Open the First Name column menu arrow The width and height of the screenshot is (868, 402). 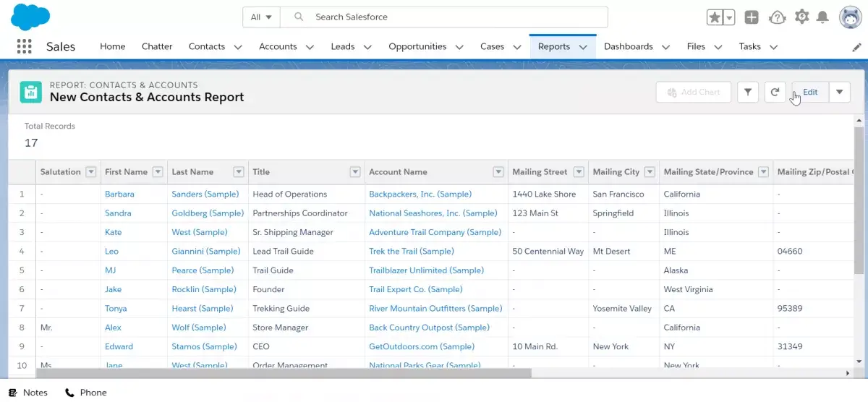pyautogui.click(x=158, y=172)
